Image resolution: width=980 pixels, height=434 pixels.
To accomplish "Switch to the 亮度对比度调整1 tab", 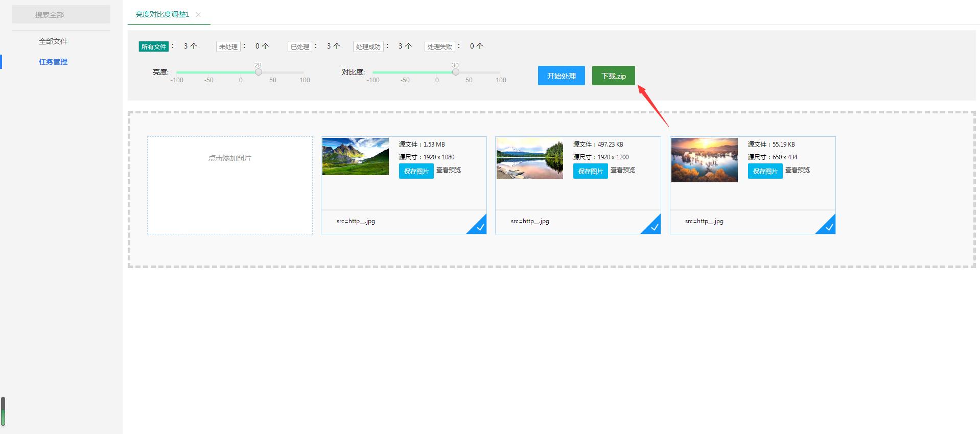I will 162,15.
